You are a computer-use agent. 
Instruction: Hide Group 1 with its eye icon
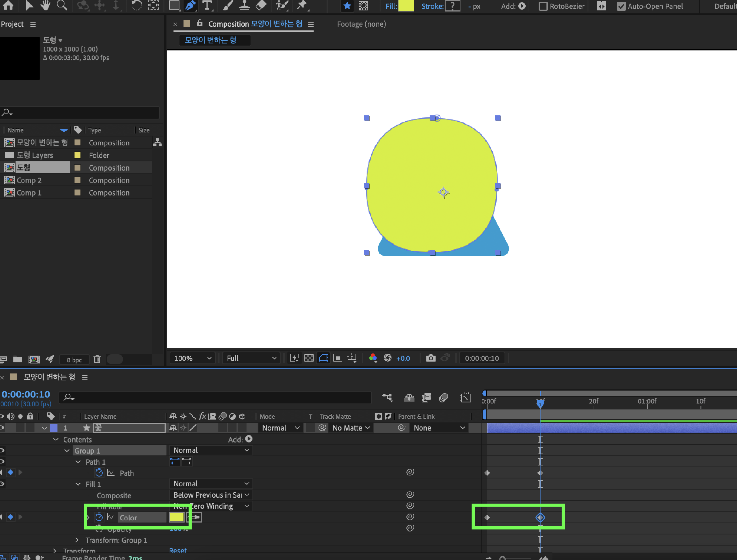pyautogui.click(x=2, y=450)
